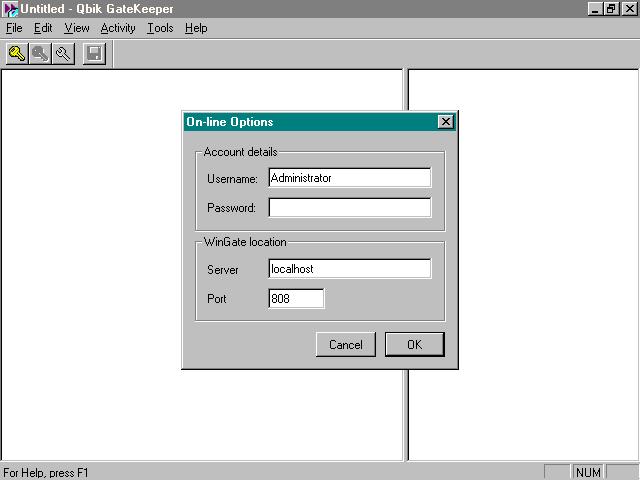
Task: Open the File menu
Action: click(x=14, y=28)
